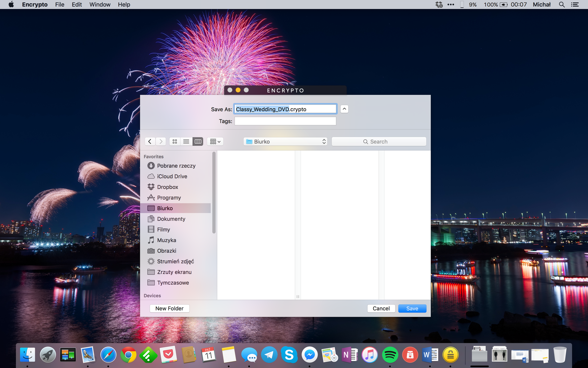Click Encrypto yellow padlock Dock icon
Screen dimensions: 588x368
point(450,355)
